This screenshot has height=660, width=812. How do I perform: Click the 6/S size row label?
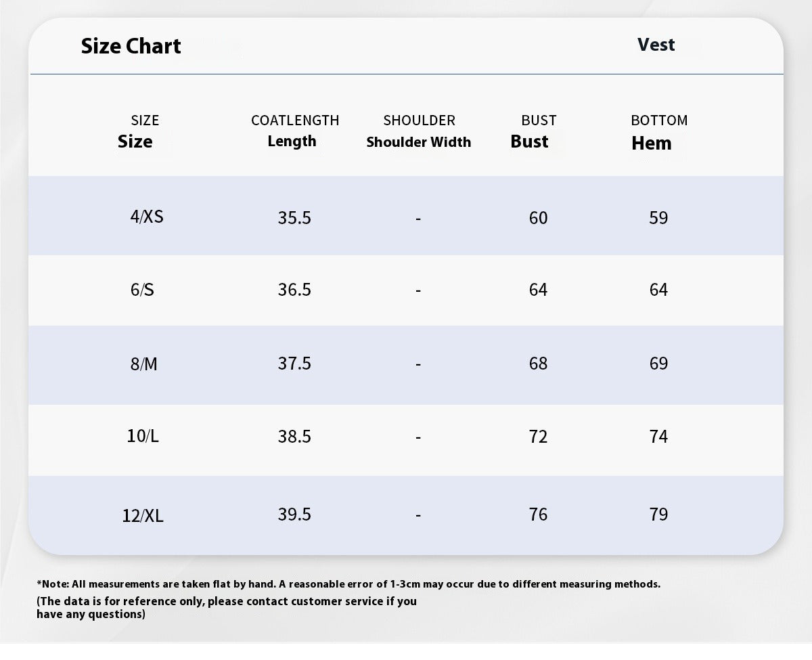point(142,290)
